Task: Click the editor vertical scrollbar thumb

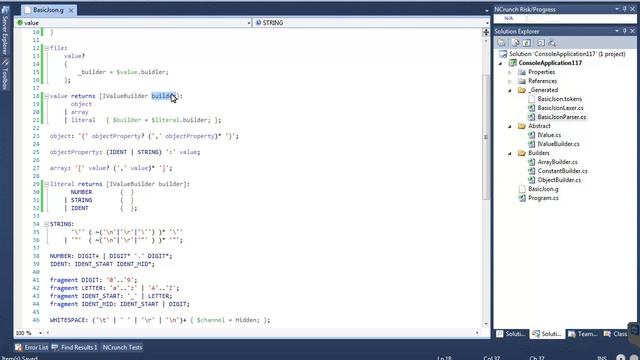Action: pyautogui.click(x=486, y=137)
